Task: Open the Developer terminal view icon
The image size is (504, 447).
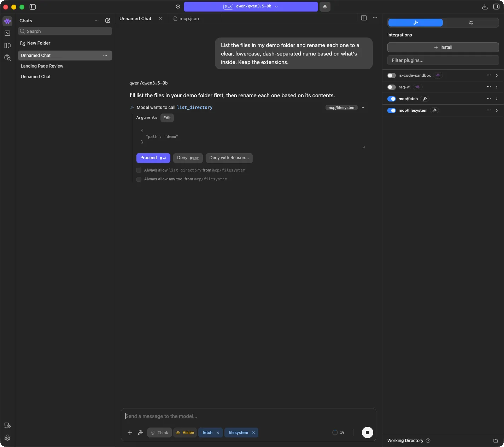Action: point(7,33)
